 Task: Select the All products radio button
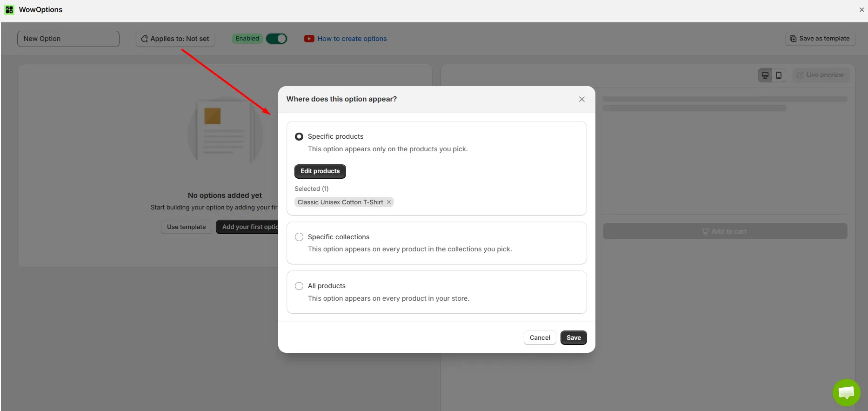[x=299, y=286]
